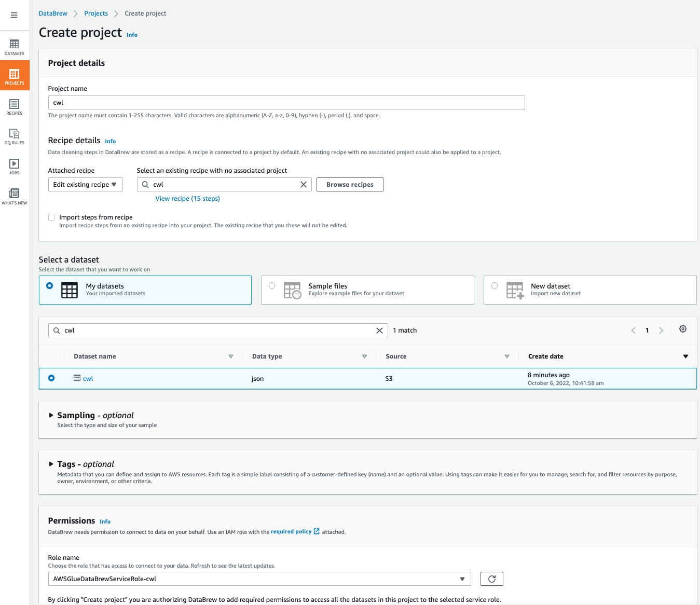This screenshot has height=605, width=700.
Task: Open View recipe (15 steps) link
Action: tap(187, 199)
